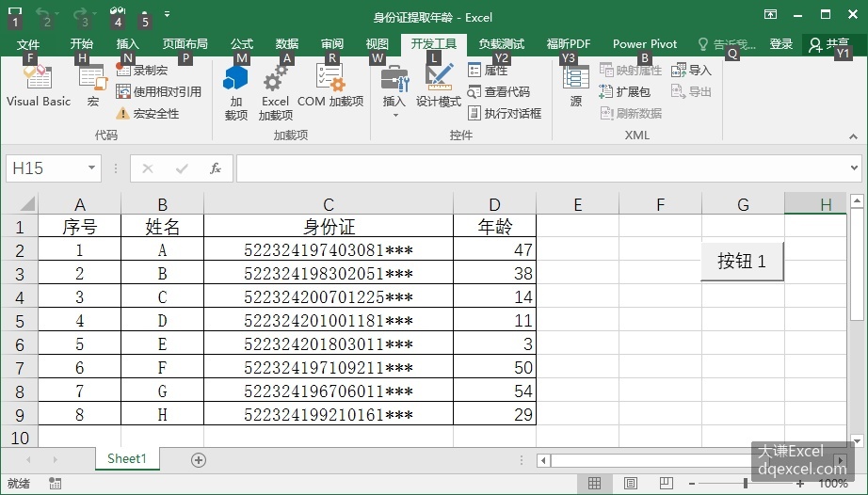Image resolution: width=868 pixels, height=495 pixels.
Task: Switch to the View tab
Action: (x=377, y=43)
